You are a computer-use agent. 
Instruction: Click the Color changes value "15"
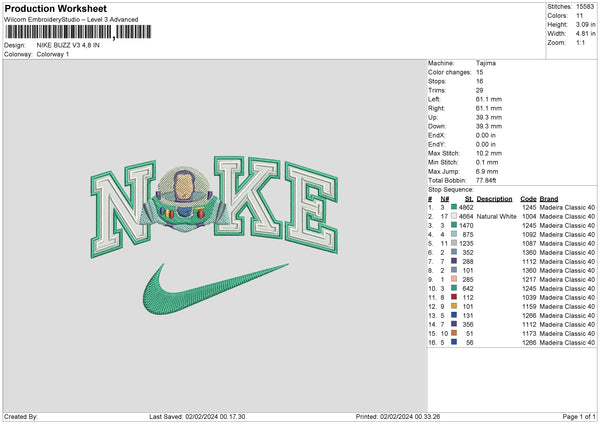click(479, 72)
